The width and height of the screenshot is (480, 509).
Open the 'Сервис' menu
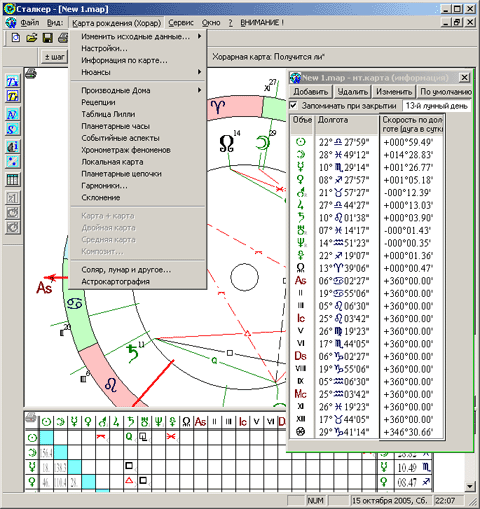tap(181, 23)
